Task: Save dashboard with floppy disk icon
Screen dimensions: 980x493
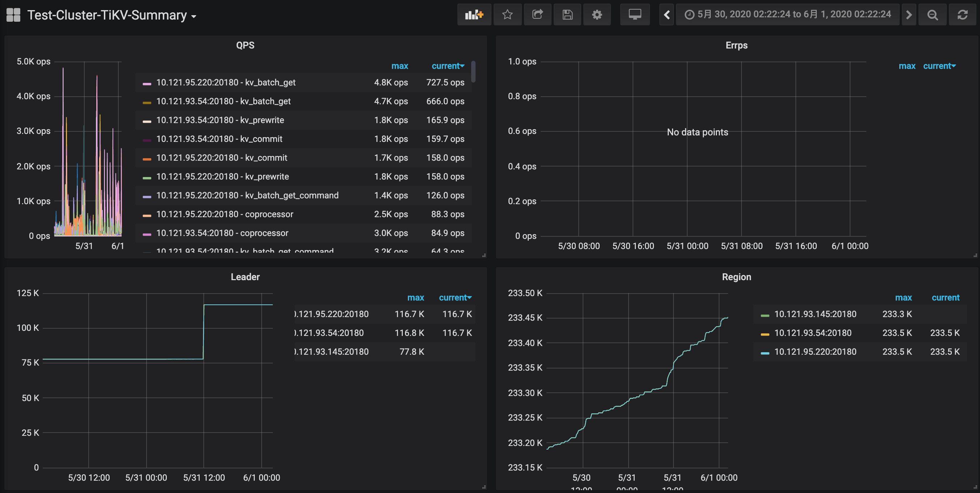Action: pyautogui.click(x=567, y=15)
